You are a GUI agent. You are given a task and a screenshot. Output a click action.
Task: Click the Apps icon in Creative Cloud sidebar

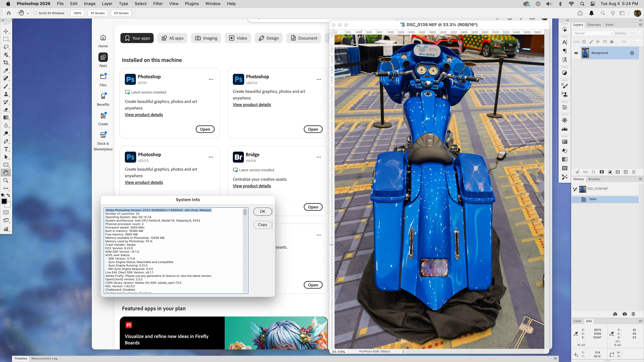pos(103,57)
